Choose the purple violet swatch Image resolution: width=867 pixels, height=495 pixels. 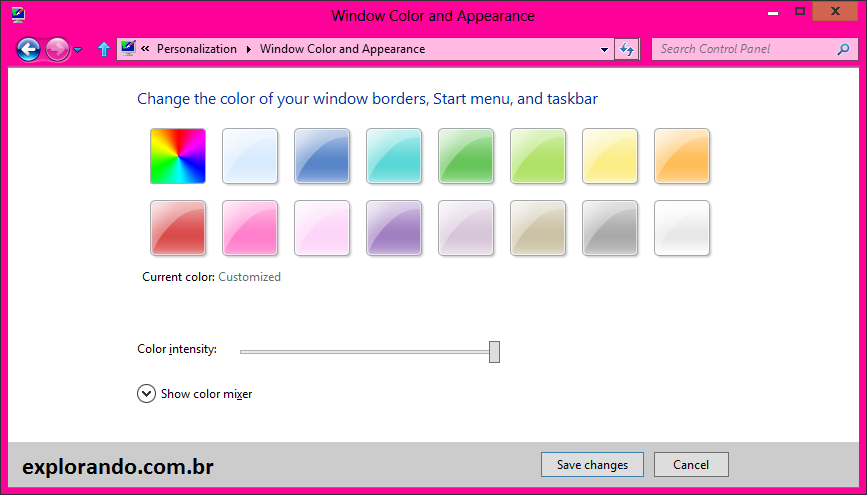pyautogui.click(x=394, y=228)
